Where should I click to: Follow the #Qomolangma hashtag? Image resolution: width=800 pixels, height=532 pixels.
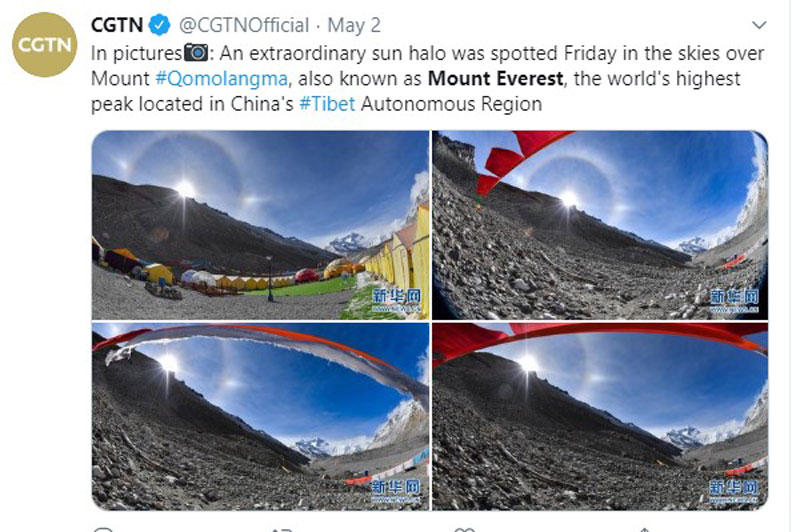point(221,79)
